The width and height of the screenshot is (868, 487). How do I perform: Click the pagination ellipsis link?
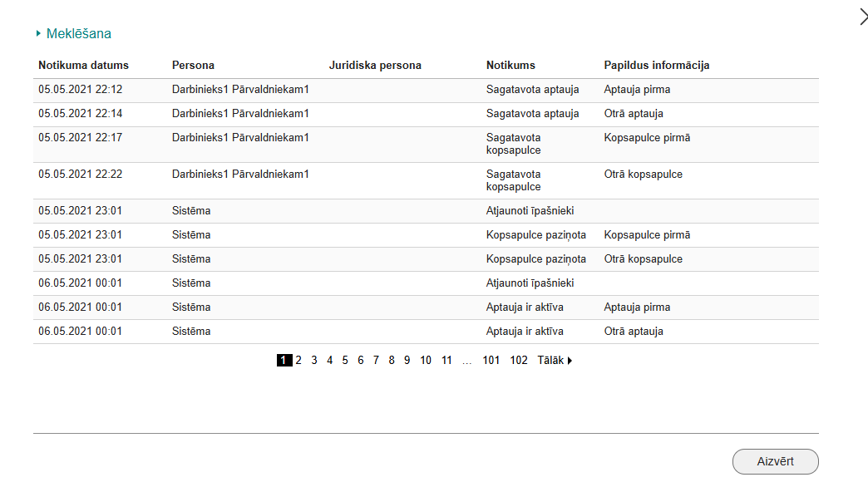(466, 361)
